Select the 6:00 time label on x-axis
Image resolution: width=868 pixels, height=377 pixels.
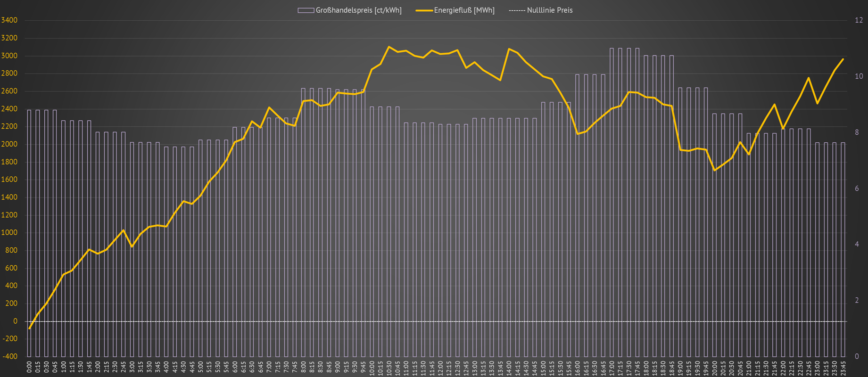[235, 367]
